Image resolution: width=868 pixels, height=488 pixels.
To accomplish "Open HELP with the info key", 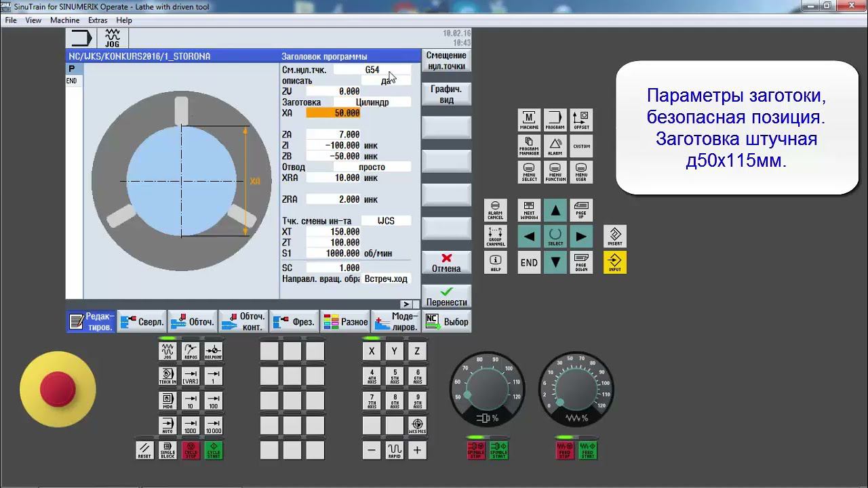I will [x=496, y=262].
